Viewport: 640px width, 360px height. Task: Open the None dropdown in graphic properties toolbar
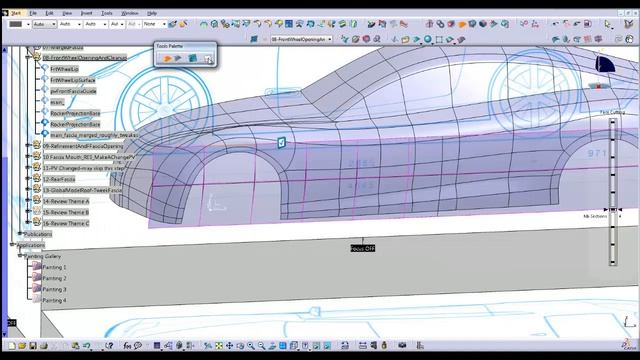pyautogui.click(x=155, y=24)
